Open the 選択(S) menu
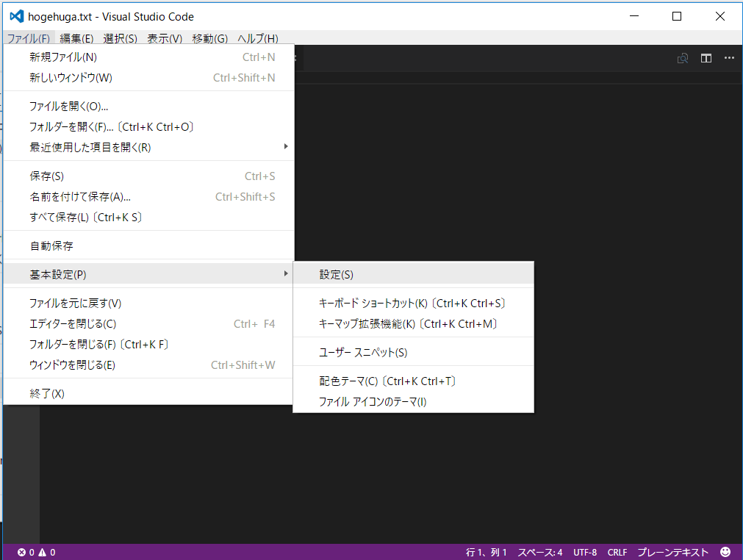The height and width of the screenshot is (560, 743). 120,38
